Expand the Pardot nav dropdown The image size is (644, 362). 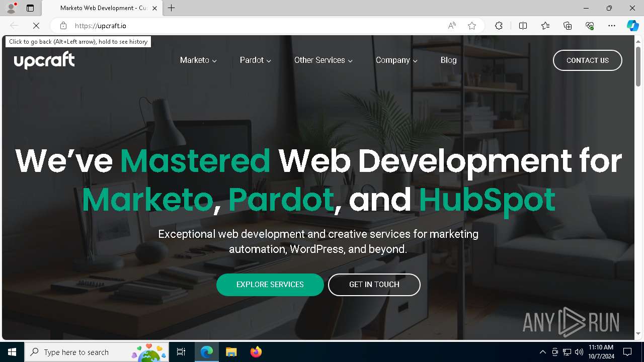[x=256, y=60]
